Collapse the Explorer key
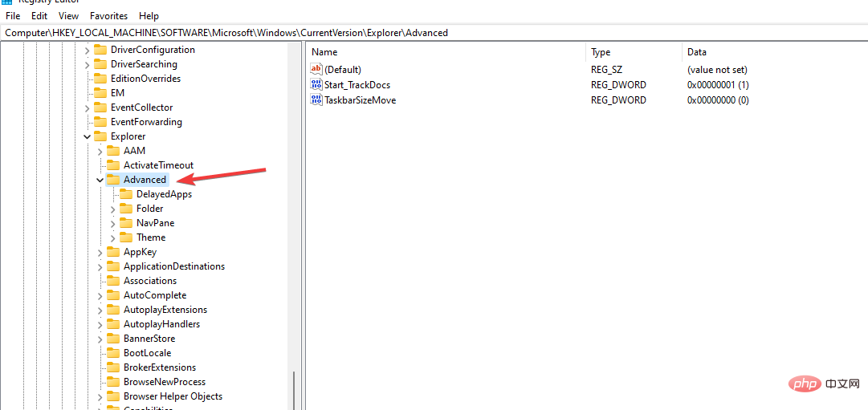 click(x=87, y=136)
